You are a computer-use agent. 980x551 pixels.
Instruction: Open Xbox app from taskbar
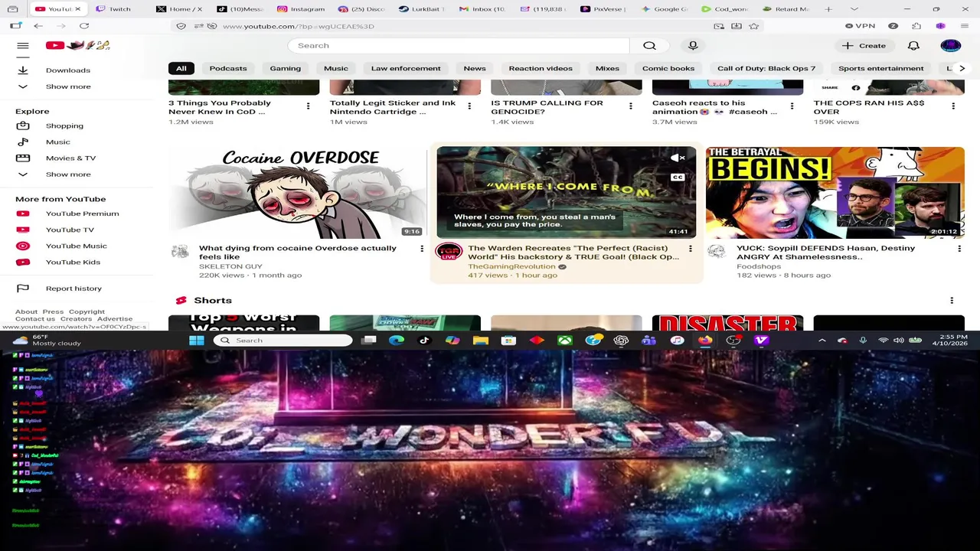click(x=565, y=341)
